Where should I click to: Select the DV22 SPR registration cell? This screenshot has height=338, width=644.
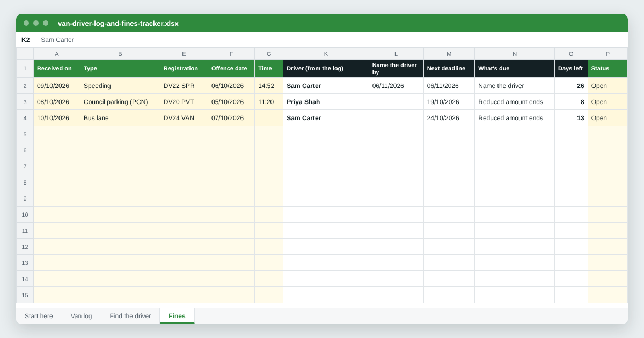[x=184, y=86]
